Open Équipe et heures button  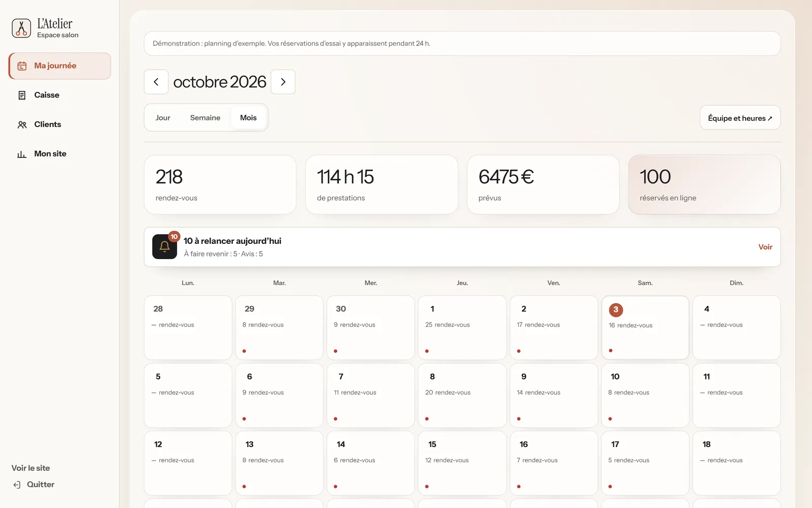pos(740,118)
